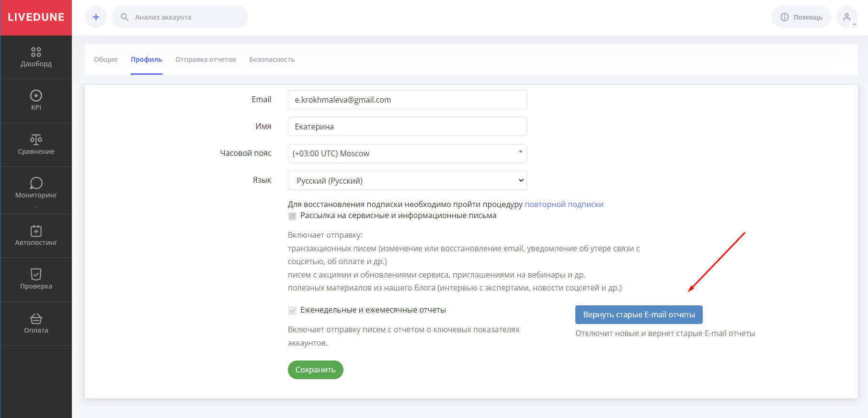Switch to the Профиль tab
The height and width of the screenshot is (418, 868).
click(147, 59)
